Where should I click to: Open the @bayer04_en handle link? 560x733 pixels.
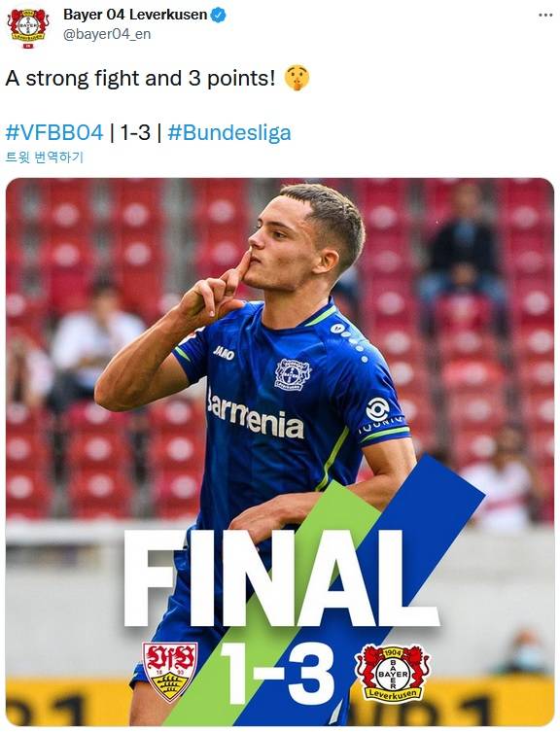pyautogui.click(x=107, y=35)
